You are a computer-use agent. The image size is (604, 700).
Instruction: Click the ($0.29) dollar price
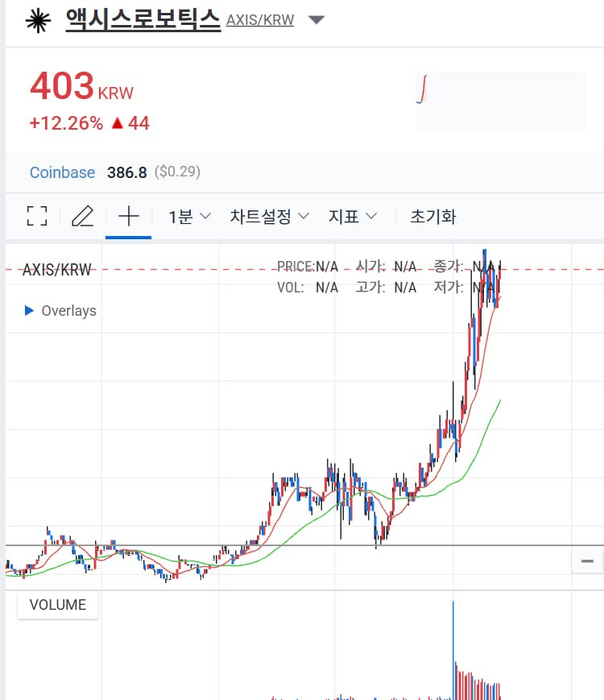[x=177, y=172]
